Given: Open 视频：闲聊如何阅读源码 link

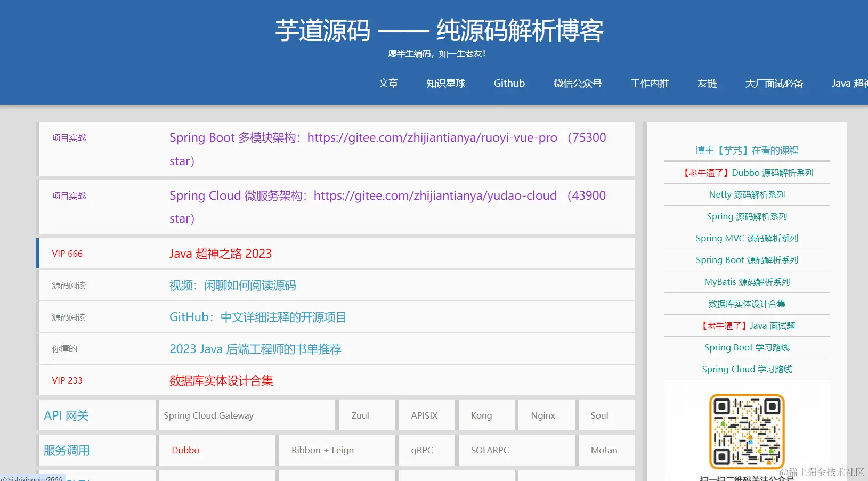Looking at the screenshot, I should point(232,286).
